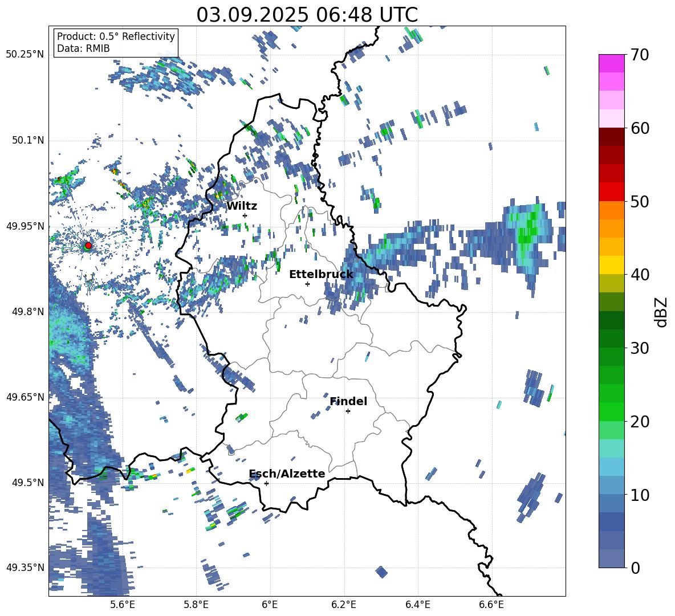Click the 49.8°N latitude label
Screen dimensions: 675x616
[x=27, y=312]
